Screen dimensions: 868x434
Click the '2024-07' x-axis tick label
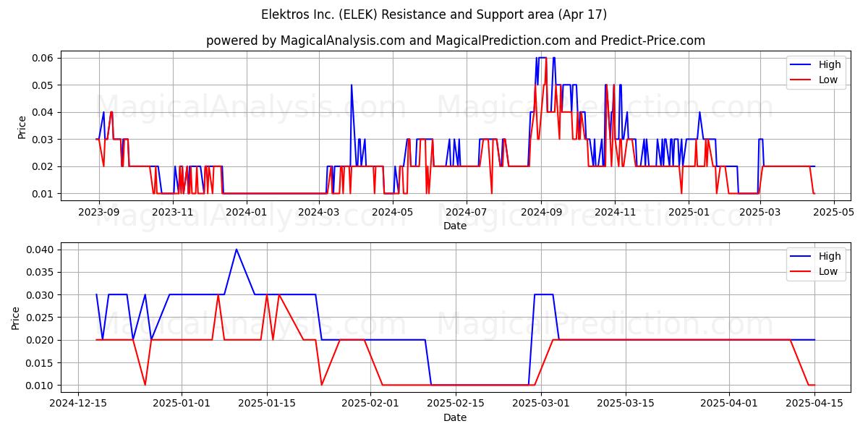466,212
